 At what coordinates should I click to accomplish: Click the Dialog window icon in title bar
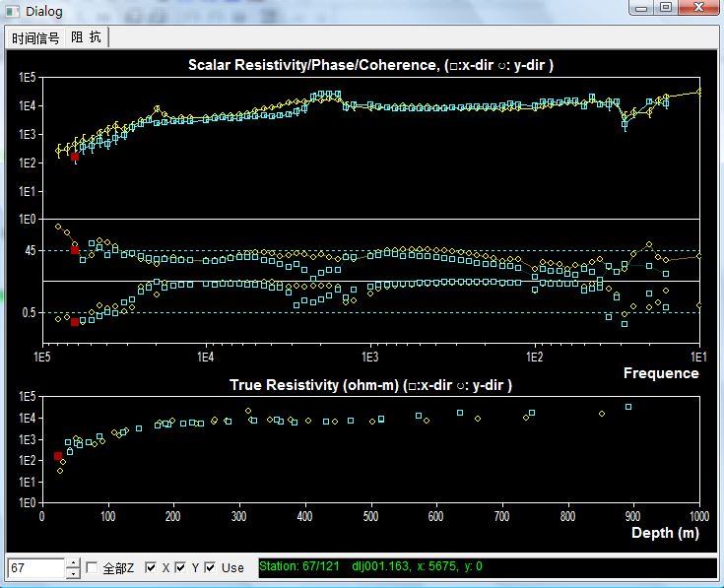(x=13, y=11)
